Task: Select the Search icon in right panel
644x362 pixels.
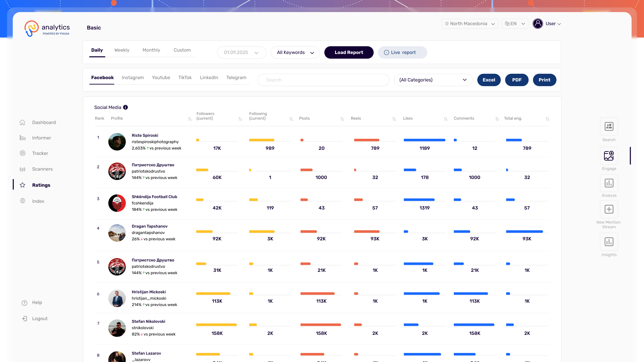Action: pyautogui.click(x=609, y=126)
